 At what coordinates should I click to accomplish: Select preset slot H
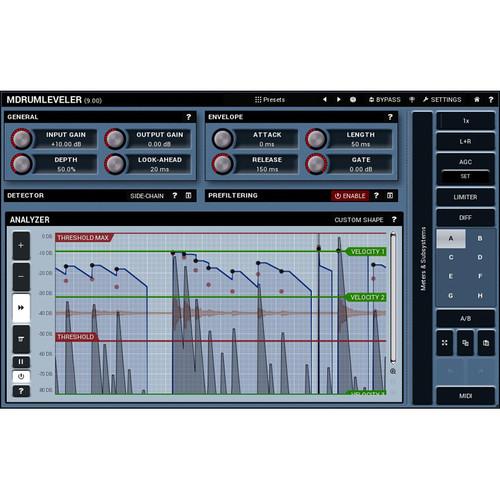[480, 296]
